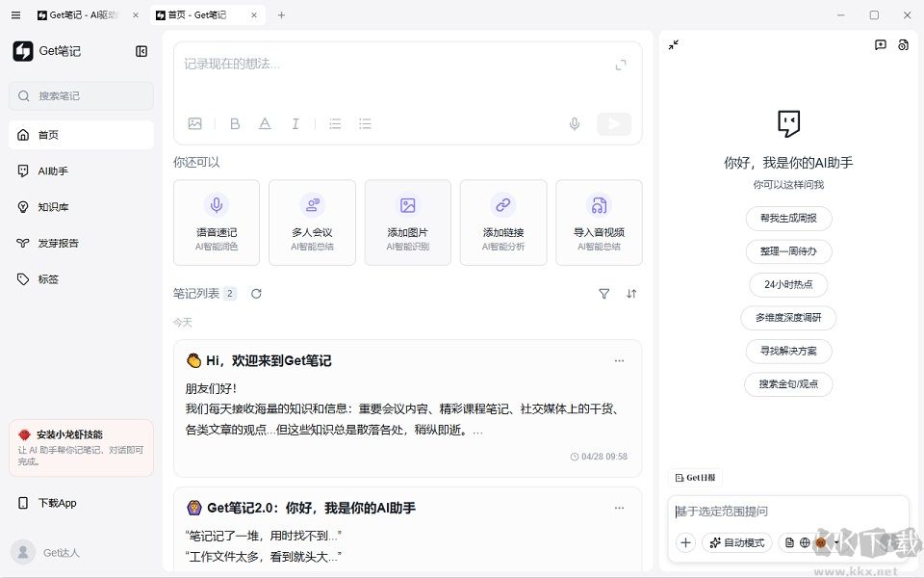Toggle the second list format icon
The width and height of the screenshot is (924, 578).
pyautogui.click(x=366, y=124)
